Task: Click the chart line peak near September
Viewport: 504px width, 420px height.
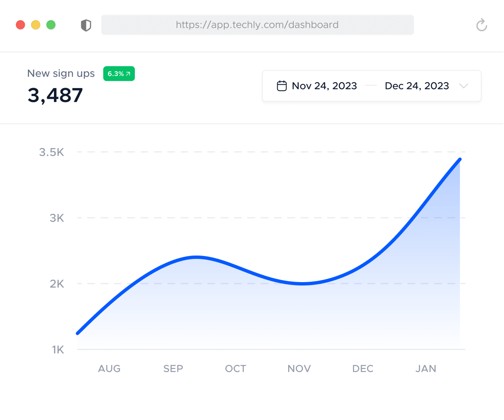Action: pyautogui.click(x=196, y=258)
